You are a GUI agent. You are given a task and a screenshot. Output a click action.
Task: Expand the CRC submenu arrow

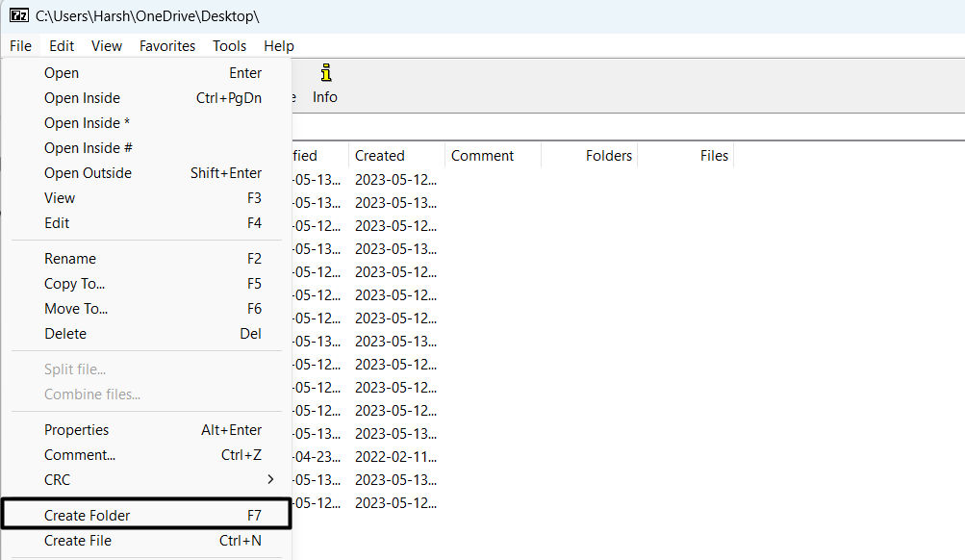click(x=270, y=480)
